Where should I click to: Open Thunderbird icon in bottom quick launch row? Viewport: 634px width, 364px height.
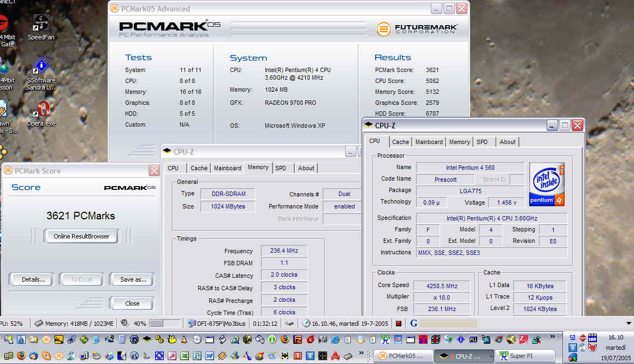pyautogui.click(x=33, y=356)
